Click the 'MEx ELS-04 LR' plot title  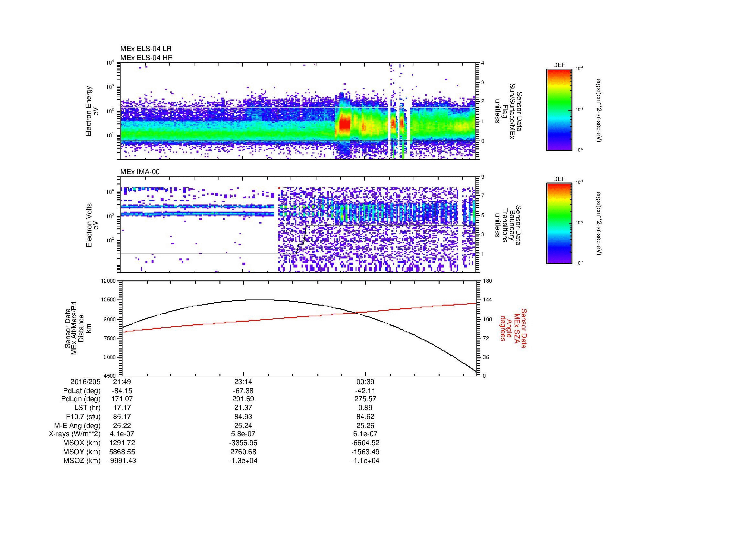[146, 49]
